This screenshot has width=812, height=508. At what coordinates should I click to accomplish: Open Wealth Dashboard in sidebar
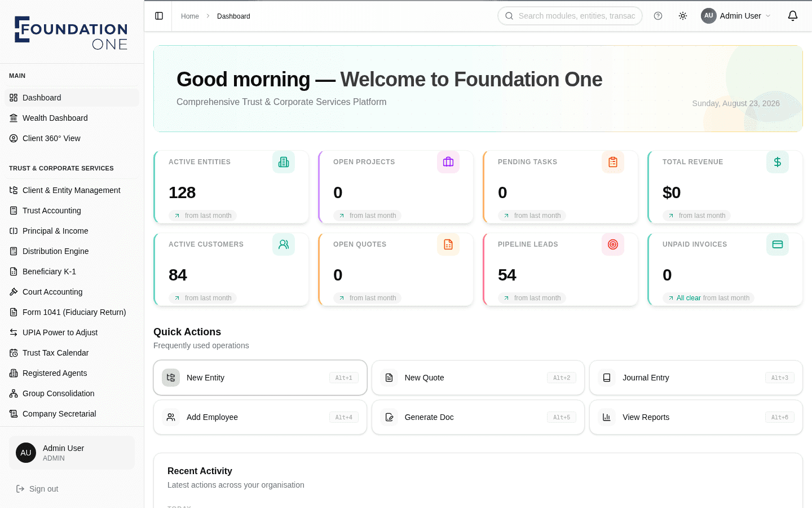72,118
